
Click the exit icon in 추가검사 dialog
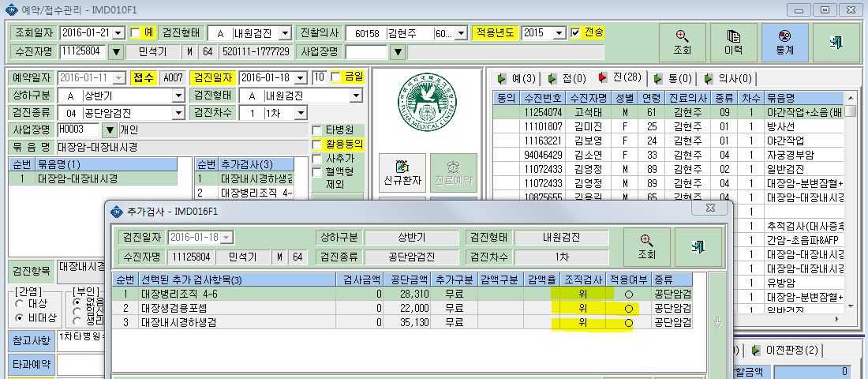pos(698,247)
